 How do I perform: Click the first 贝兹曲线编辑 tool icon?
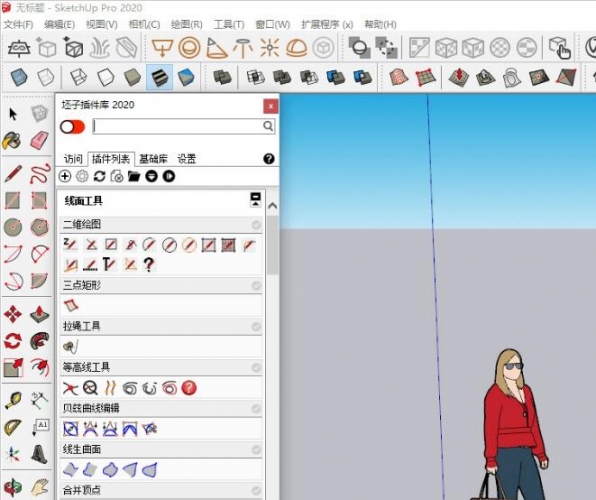tap(71, 429)
